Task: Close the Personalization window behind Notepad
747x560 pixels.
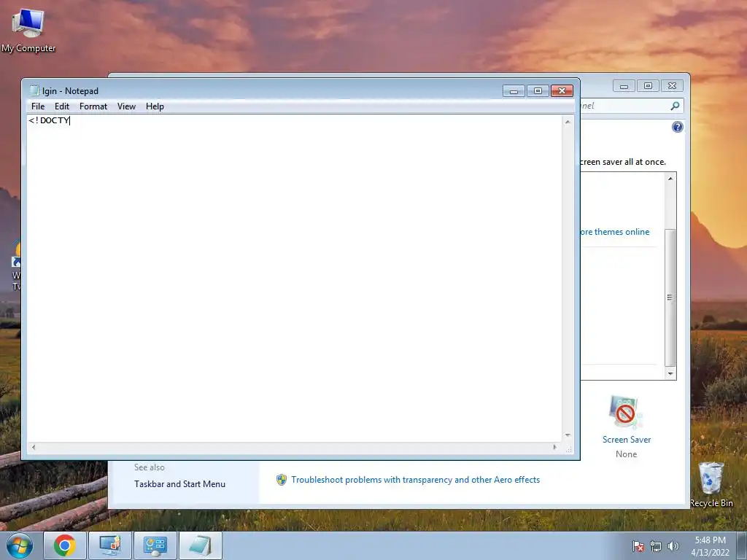Action: point(672,86)
